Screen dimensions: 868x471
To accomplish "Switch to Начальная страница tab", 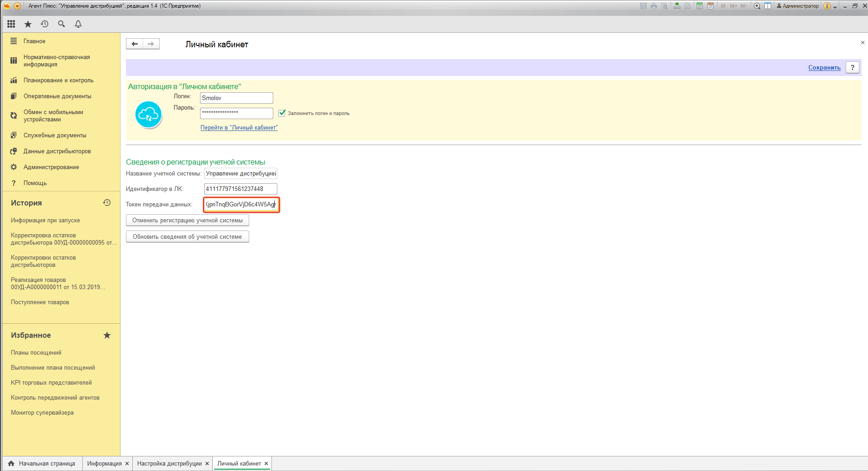I will tap(42, 463).
